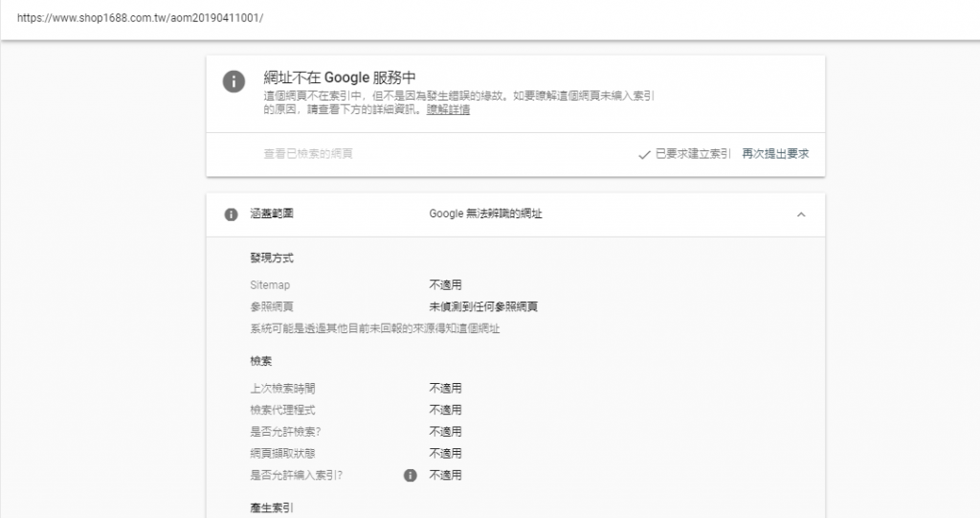
Task: Click the 不適用 value for 檢索代理程式
Action: (445, 410)
